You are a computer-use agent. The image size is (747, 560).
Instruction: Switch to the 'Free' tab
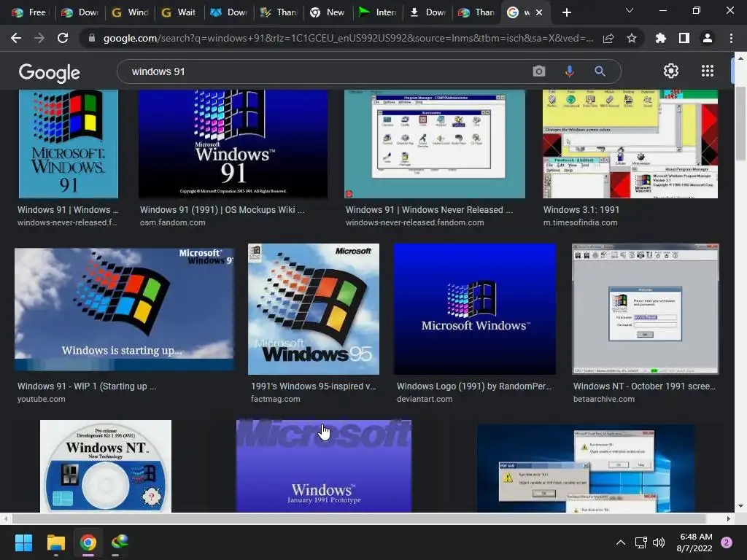pyautogui.click(x=29, y=12)
